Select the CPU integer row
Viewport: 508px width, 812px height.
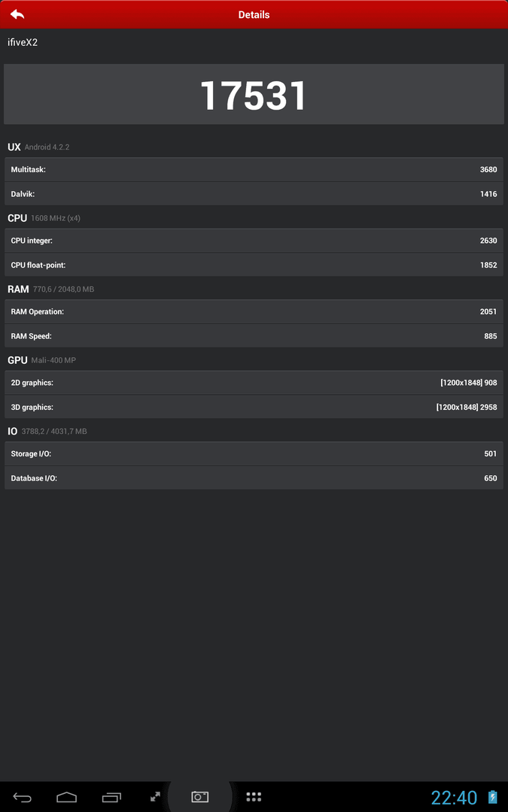(254, 241)
